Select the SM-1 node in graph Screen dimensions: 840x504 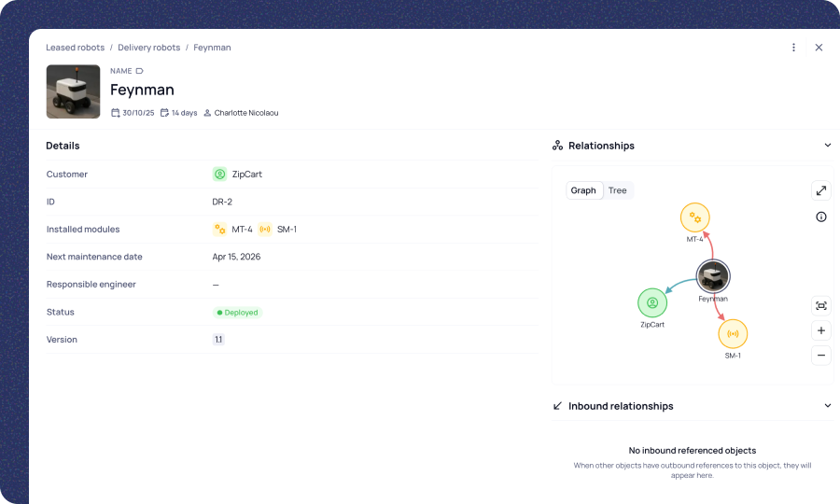pos(733,333)
